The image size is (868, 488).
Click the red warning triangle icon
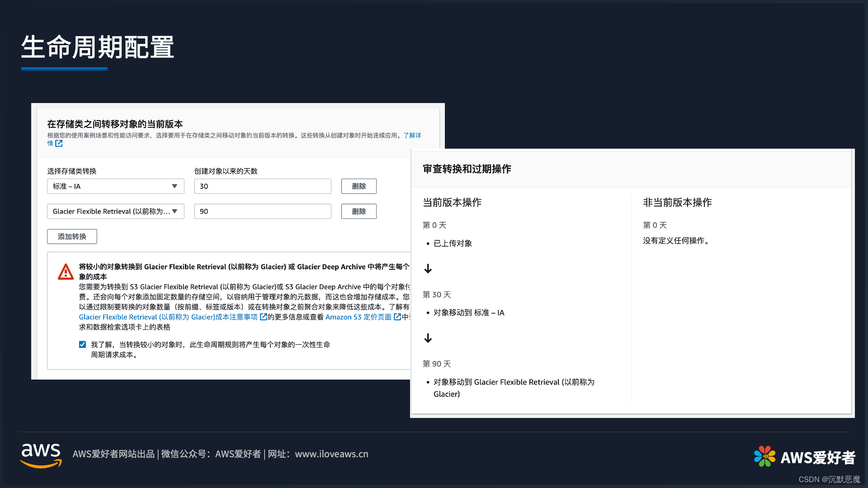point(66,272)
